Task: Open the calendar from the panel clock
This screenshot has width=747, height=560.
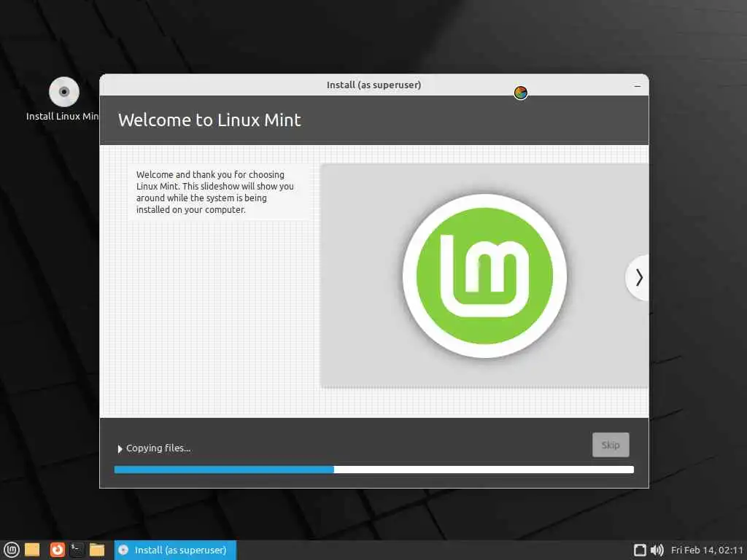Action: coord(706,550)
